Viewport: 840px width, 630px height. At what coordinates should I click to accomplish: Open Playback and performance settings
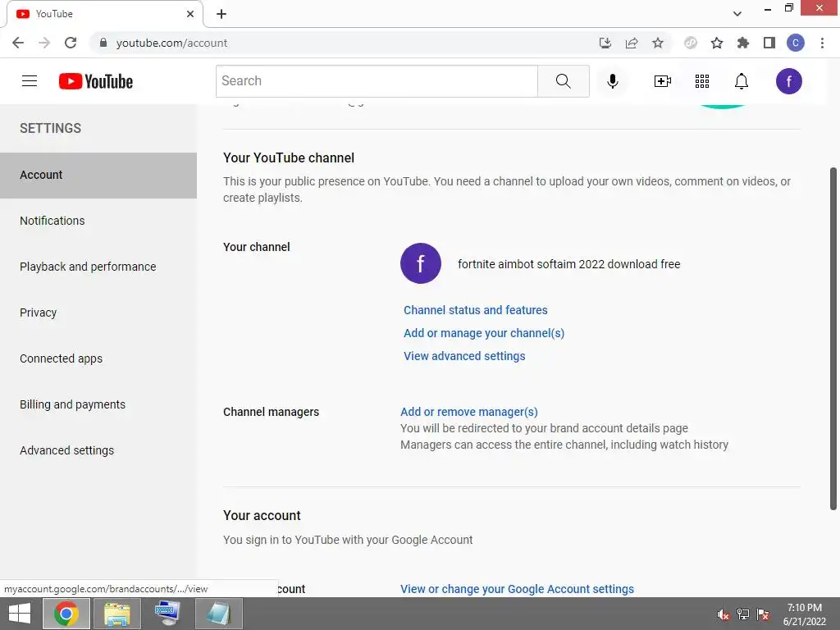tap(98, 267)
